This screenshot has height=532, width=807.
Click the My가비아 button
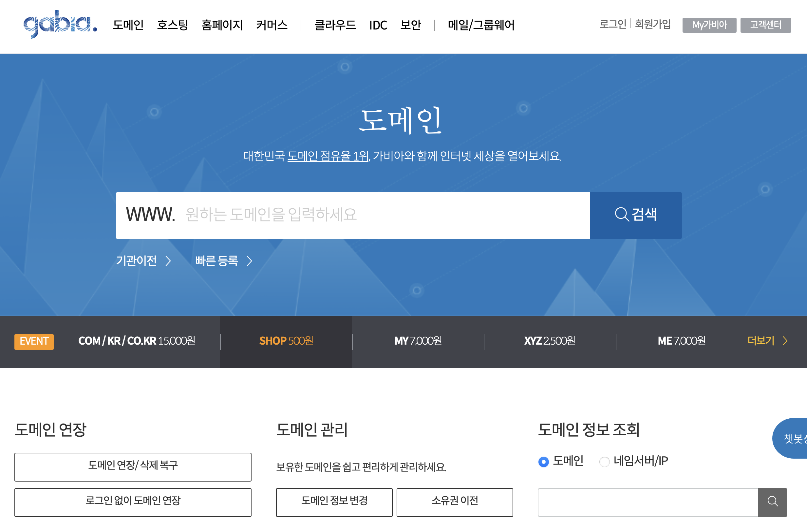[x=709, y=25]
